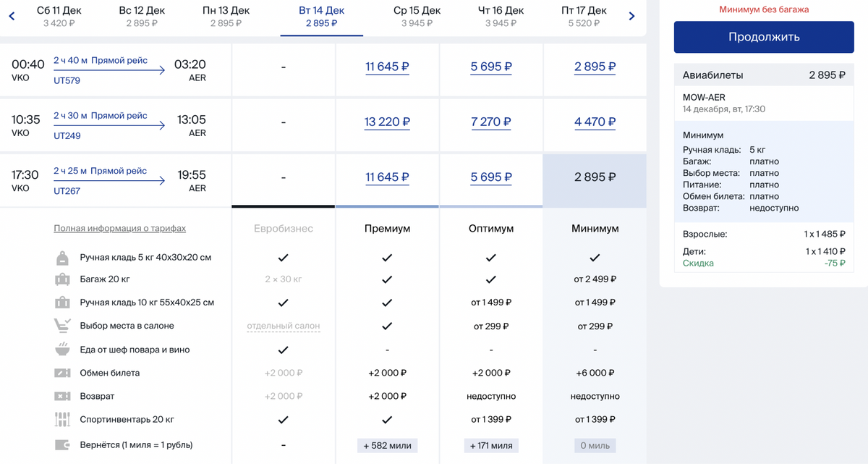Screen dimensions: 868x464
Task: Pick 7 270 ₽ Optimum fare for UT249
Action: click(x=490, y=122)
